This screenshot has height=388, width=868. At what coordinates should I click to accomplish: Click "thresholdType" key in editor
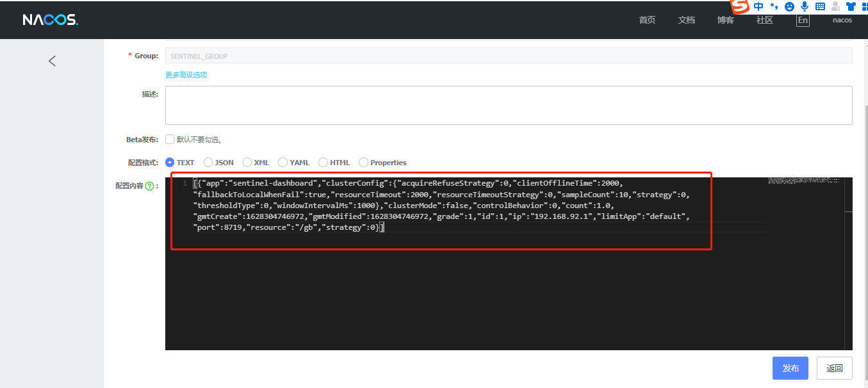click(229, 206)
